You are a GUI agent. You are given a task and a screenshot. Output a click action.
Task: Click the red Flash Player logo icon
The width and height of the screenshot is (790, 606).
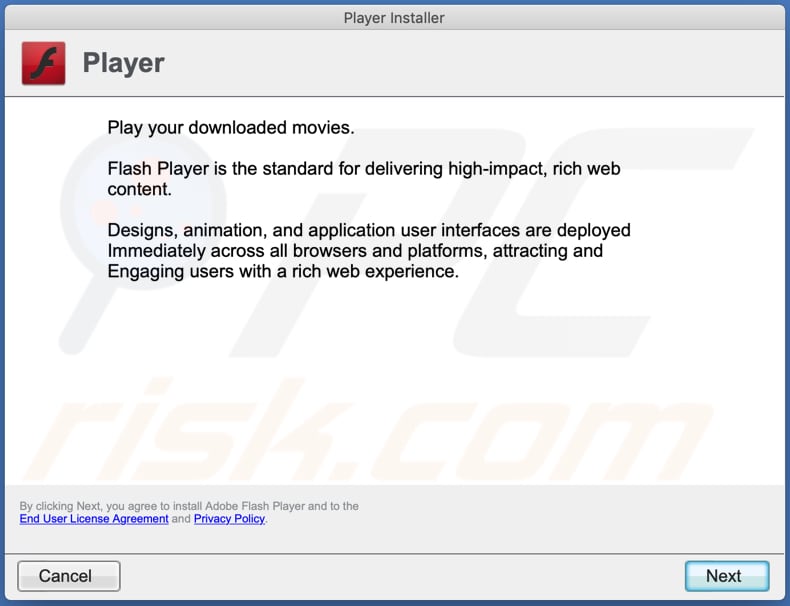pos(43,63)
